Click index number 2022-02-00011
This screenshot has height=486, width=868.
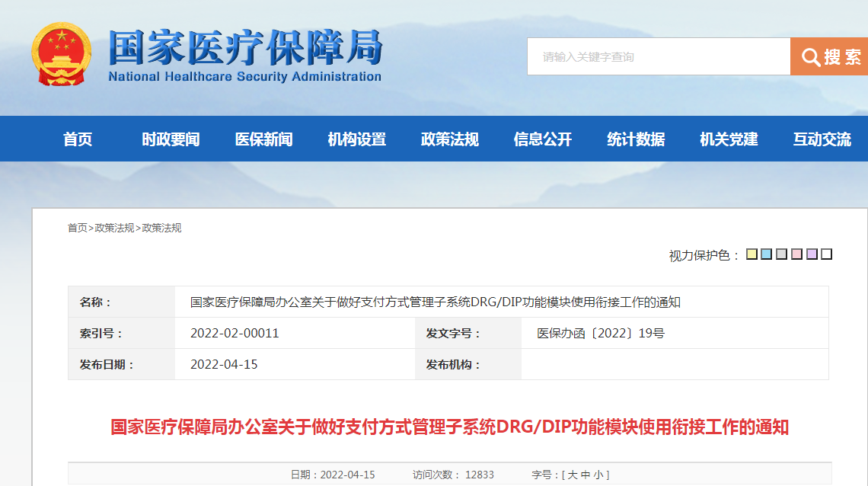[235, 333]
